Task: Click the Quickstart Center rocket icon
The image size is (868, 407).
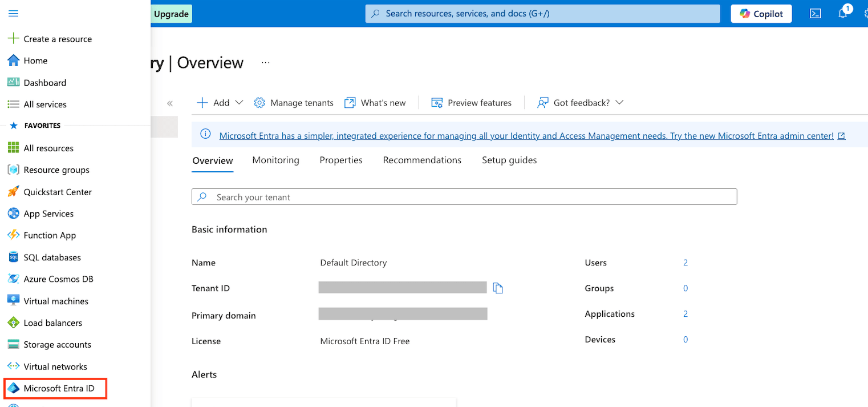Action: click(x=13, y=192)
